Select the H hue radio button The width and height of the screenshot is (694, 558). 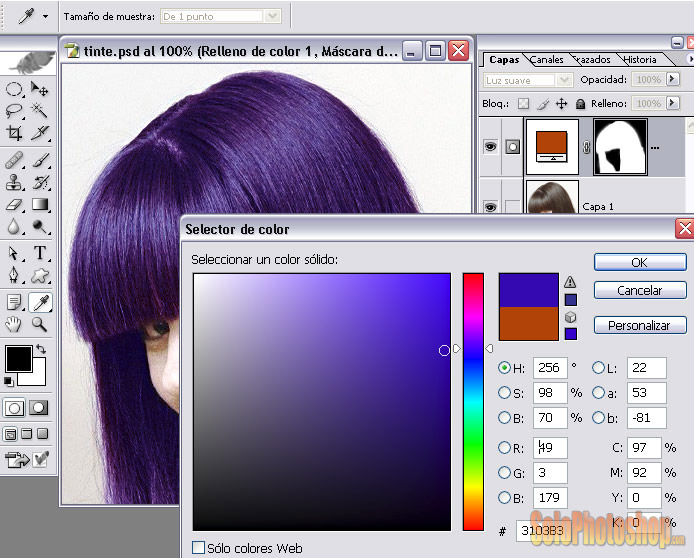pyautogui.click(x=504, y=368)
